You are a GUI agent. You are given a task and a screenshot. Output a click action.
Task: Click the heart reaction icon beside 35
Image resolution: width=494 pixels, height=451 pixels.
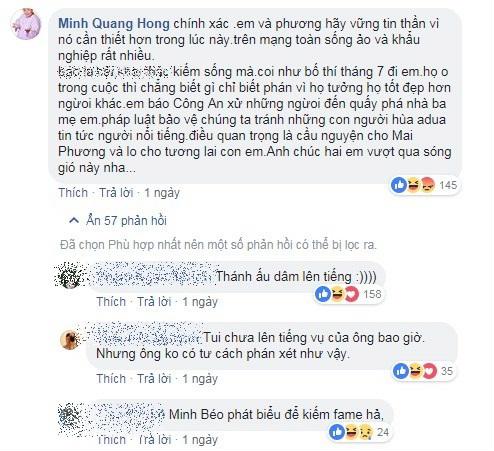(x=429, y=371)
